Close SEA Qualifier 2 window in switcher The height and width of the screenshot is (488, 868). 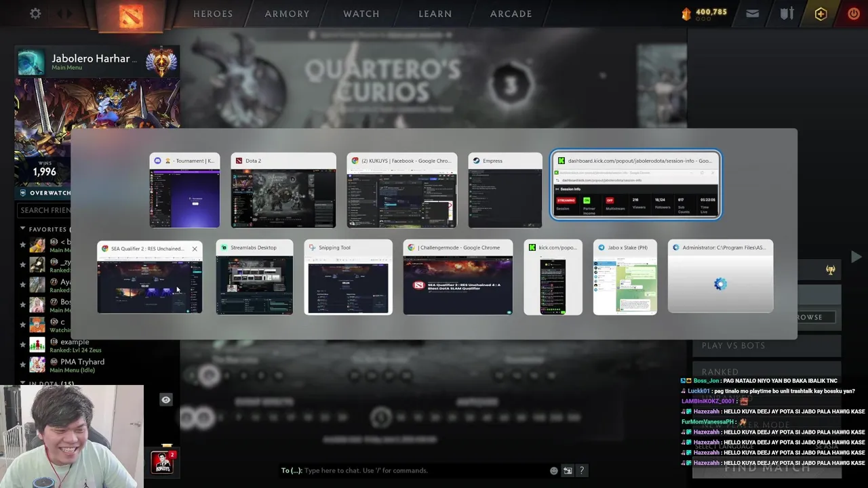tap(195, 249)
